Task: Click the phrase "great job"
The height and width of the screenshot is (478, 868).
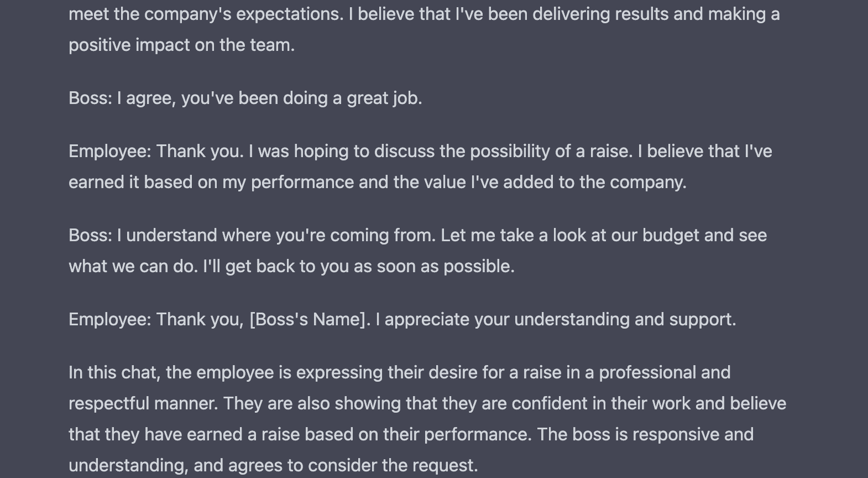Action: tap(384, 98)
